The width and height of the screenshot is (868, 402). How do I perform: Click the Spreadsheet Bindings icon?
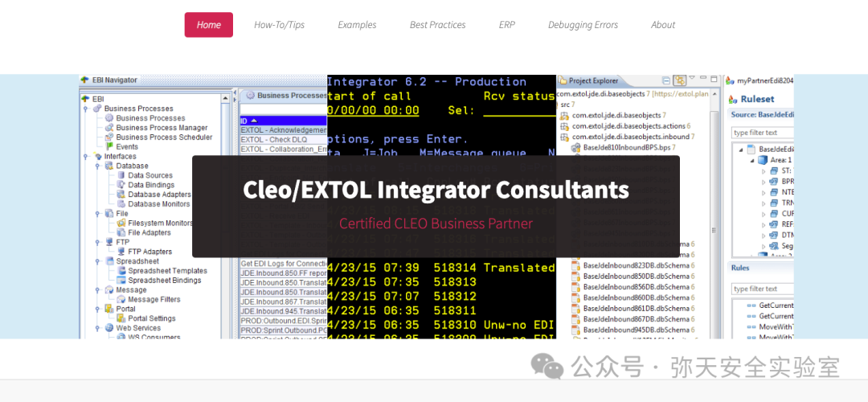tap(121, 280)
